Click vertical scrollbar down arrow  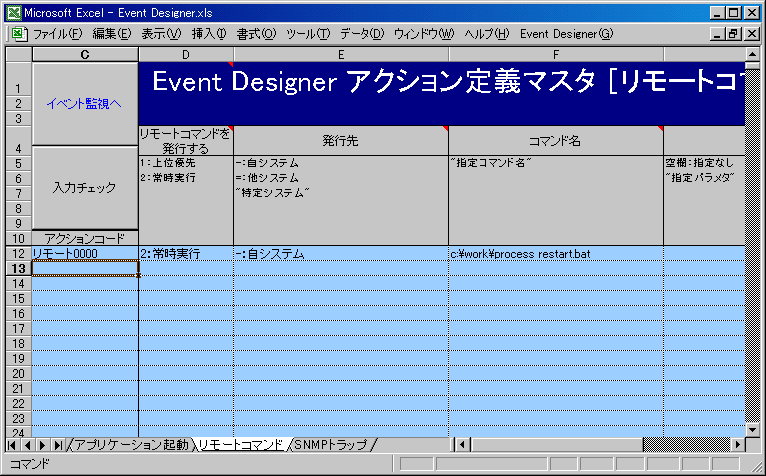click(x=752, y=430)
